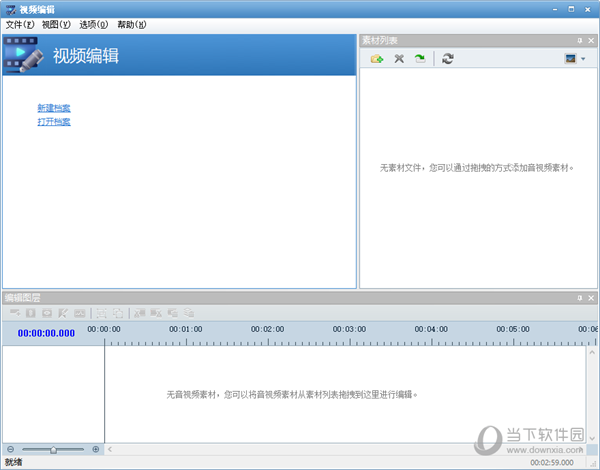Click the delete material X icon

tap(399, 59)
